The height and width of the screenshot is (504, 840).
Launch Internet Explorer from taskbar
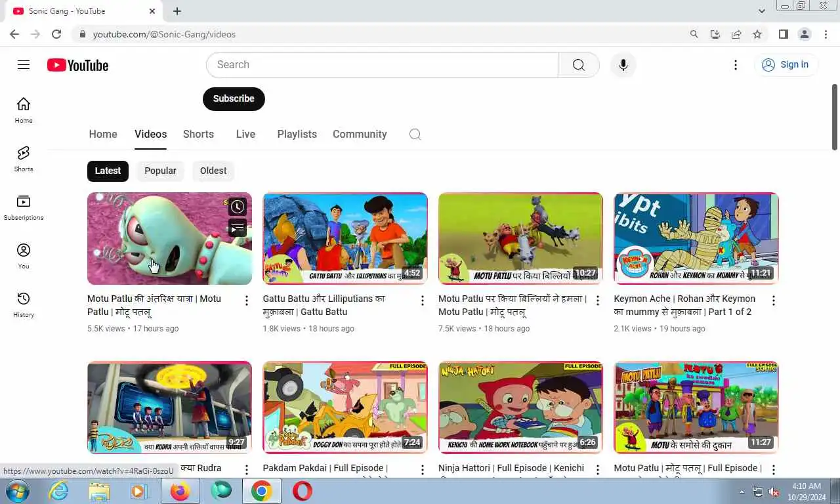(x=59, y=491)
